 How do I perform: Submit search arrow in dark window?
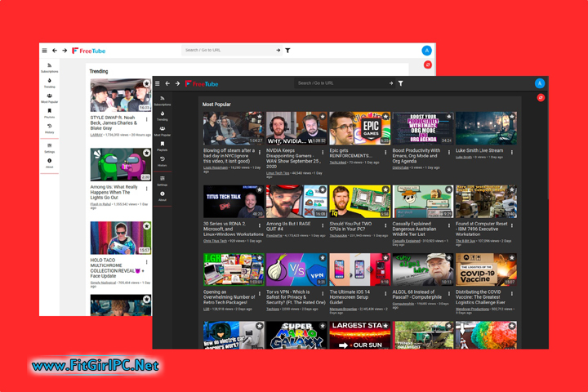click(390, 83)
